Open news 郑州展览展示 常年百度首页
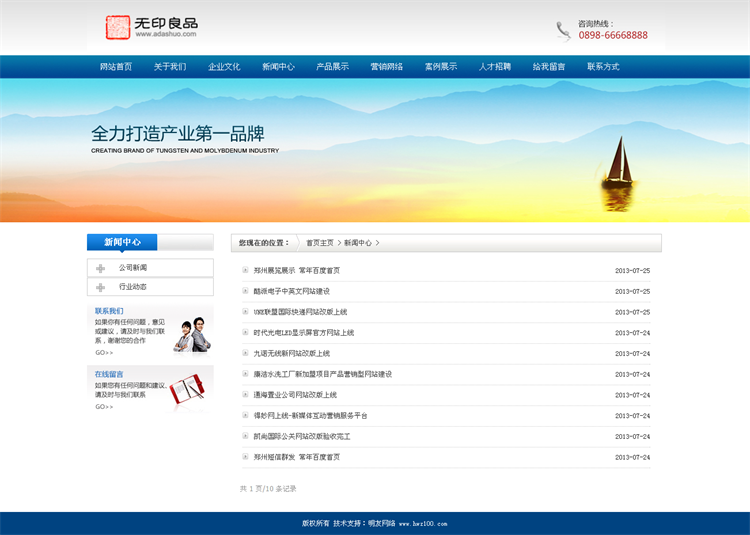The image size is (750, 535). pyautogui.click(x=297, y=270)
